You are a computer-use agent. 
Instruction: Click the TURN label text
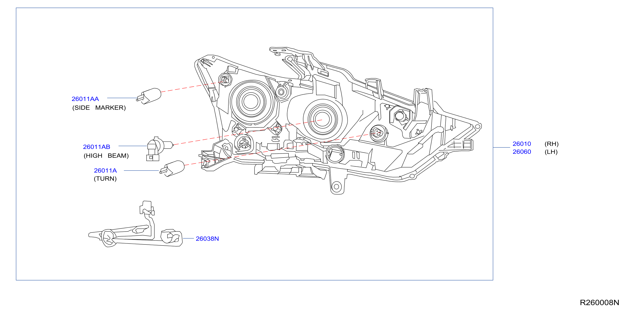pyautogui.click(x=105, y=179)
